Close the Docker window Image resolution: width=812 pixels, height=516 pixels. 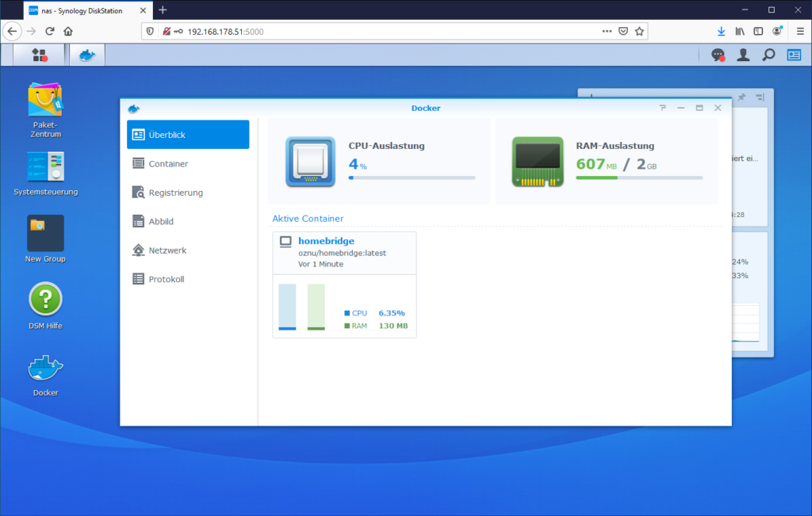point(718,108)
